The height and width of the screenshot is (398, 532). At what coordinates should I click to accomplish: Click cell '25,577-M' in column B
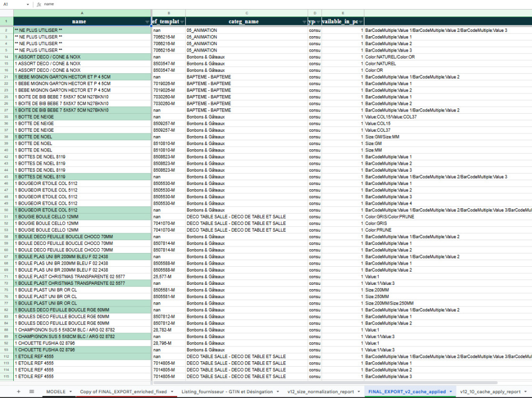169,277
